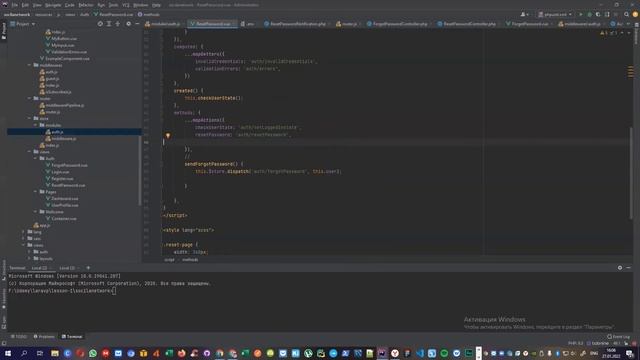Switch to the router.js editor tab
This screenshot has width=640, height=360.
coord(347,24)
